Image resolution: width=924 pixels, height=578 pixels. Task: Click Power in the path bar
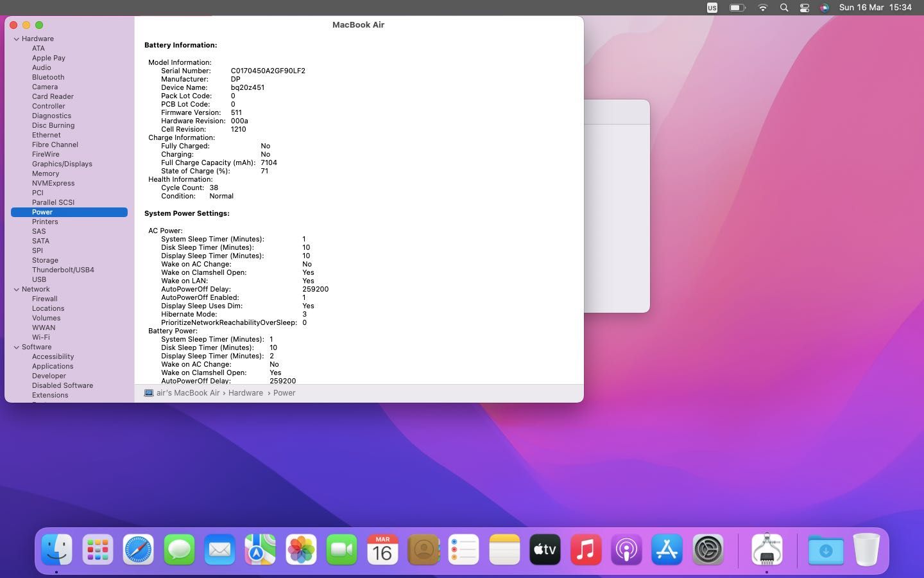tap(284, 393)
